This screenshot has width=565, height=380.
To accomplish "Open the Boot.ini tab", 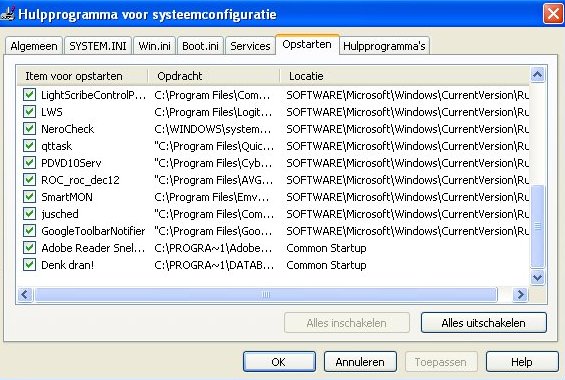I will 200,46.
